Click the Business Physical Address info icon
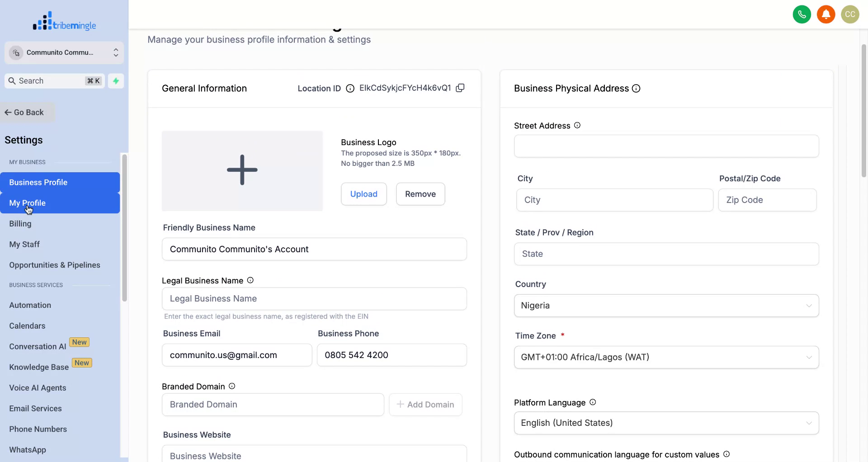This screenshot has height=462, width=868. [636, 89]
